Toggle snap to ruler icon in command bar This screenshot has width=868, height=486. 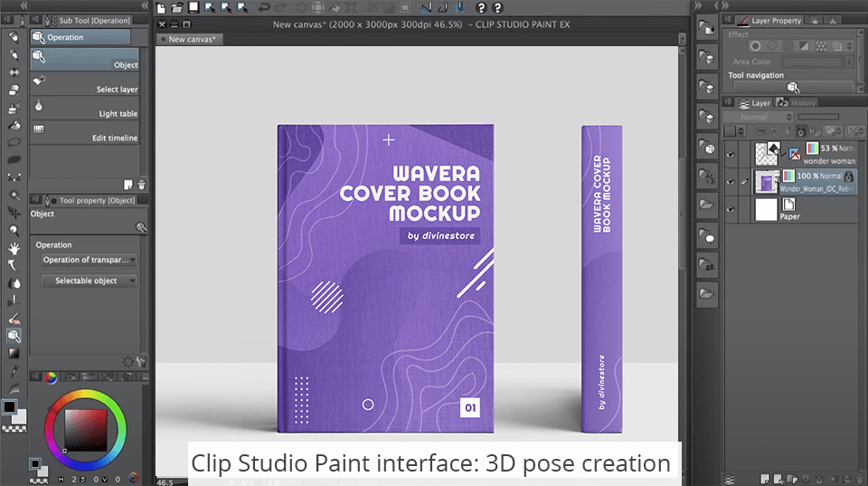426,8
